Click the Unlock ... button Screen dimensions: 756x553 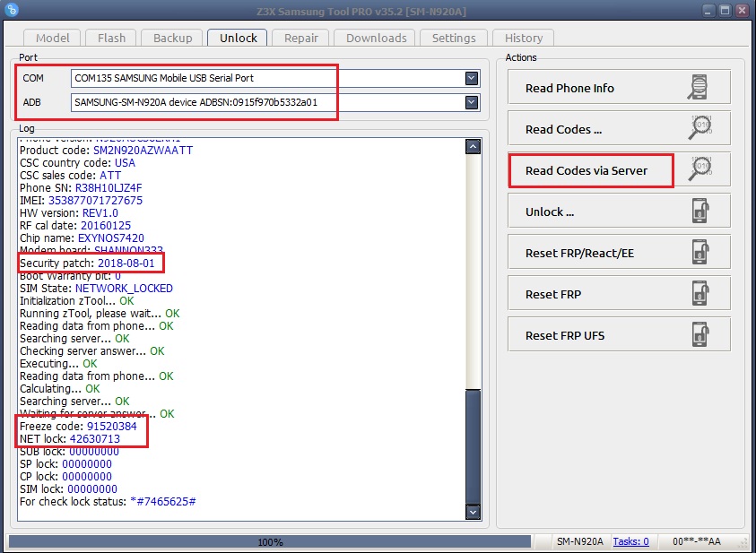coord(619,211)
